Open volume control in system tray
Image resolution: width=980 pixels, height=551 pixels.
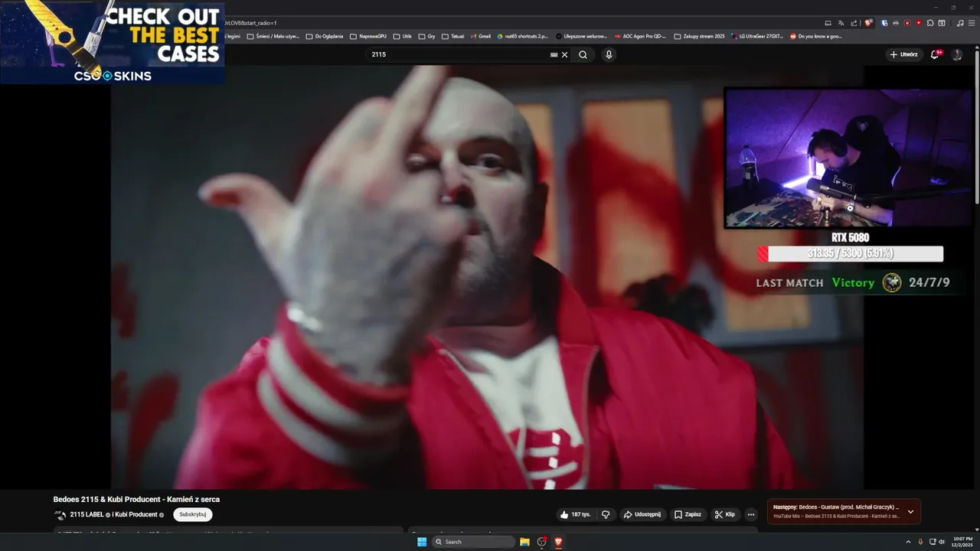tap(942, 542)
